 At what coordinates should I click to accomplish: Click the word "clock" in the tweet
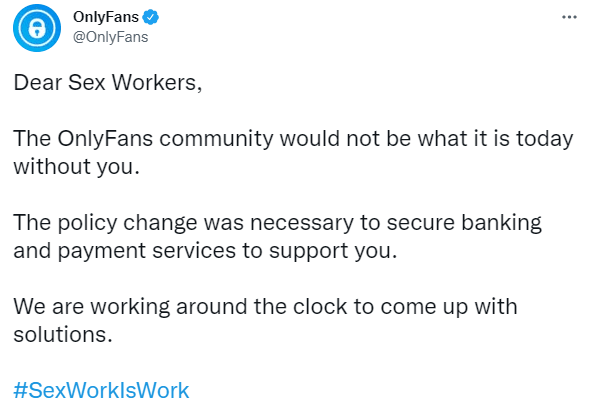point(320,306)
